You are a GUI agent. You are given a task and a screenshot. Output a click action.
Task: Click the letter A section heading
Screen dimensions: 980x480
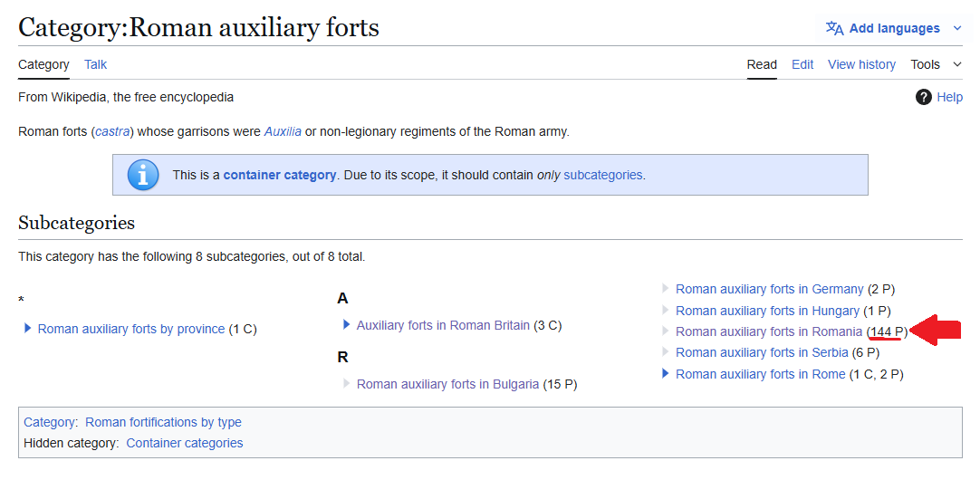point(342,299)
